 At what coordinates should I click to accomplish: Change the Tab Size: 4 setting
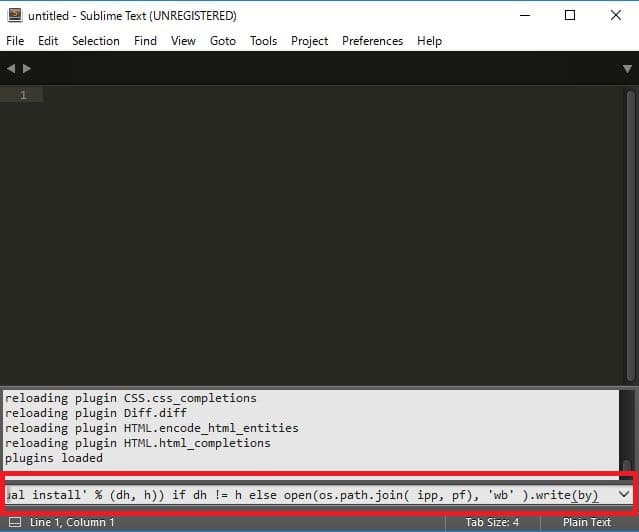coord(492,522)
